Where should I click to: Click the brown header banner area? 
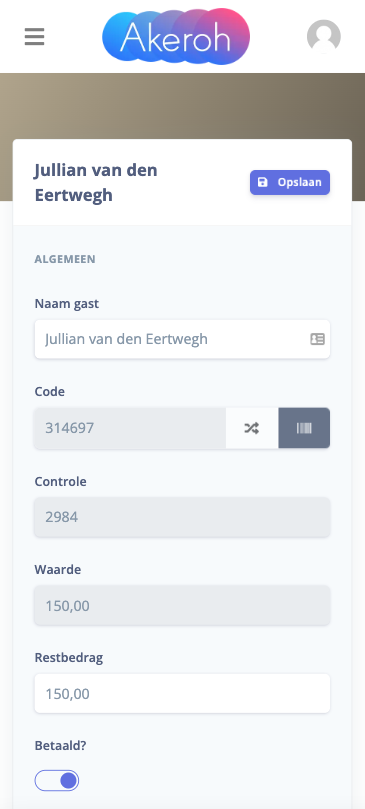coord(182,106)
